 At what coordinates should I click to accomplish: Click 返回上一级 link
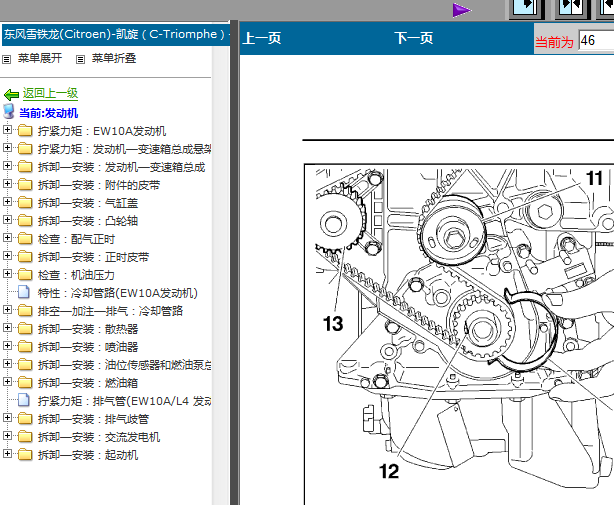(x=50, y=94)
